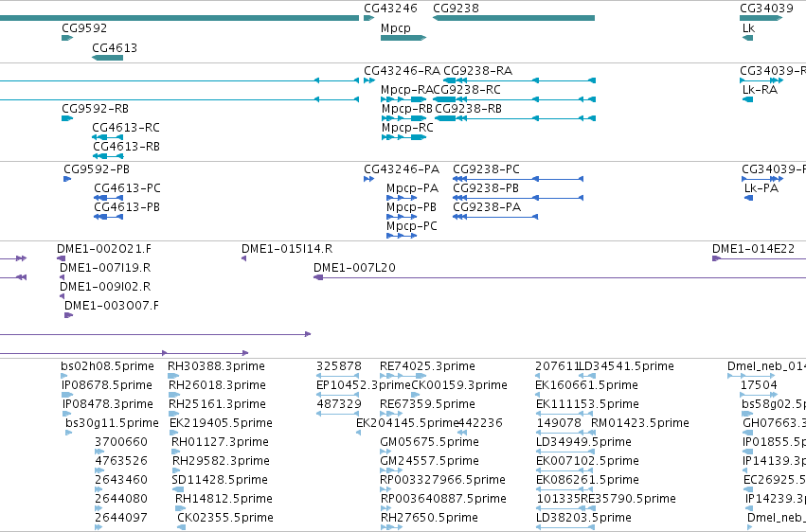Image resolution: width=806 pixels, height=532 pixels.
Task: Select the CG4613-PC protein label
Action: pos(127,188)
